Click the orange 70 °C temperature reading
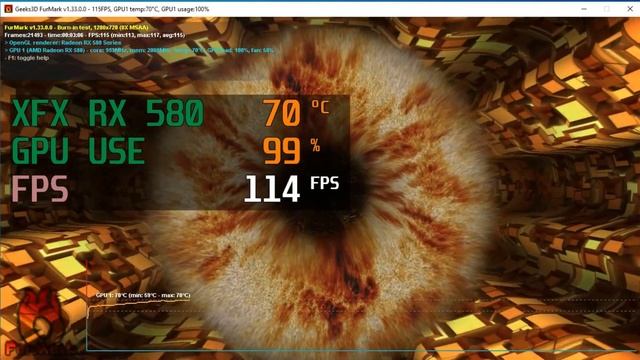This screenshot has width=640, height=360. click(296, 113)
